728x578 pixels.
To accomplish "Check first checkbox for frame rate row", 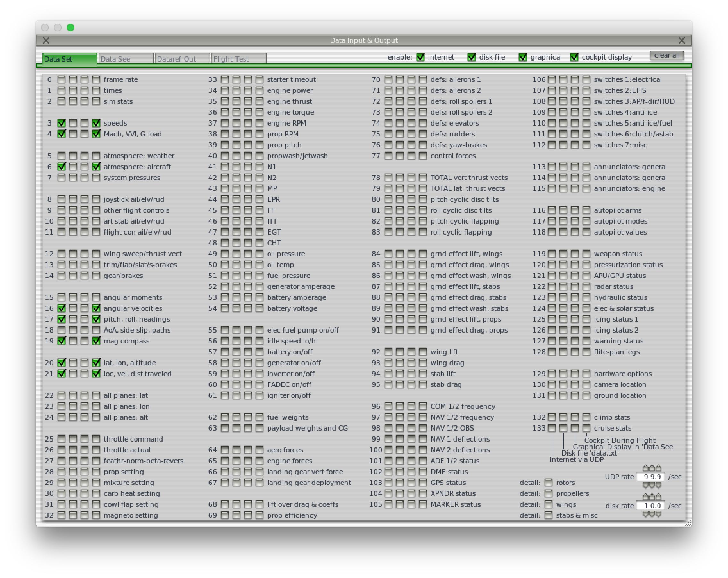I will [x=62, y=80].
